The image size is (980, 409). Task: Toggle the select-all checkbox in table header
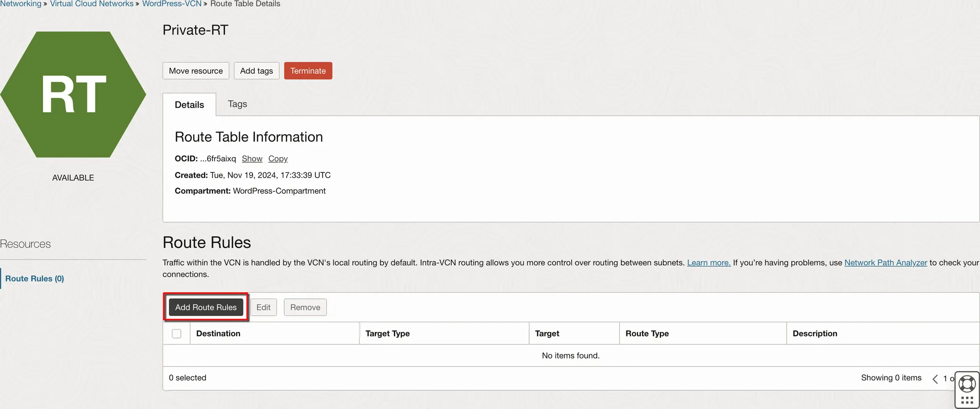(177, 334)
